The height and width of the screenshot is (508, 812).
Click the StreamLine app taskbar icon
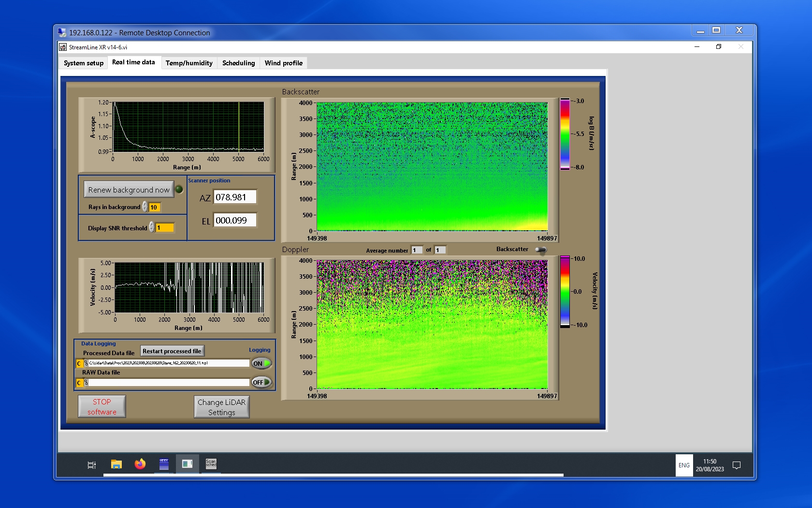187,464
